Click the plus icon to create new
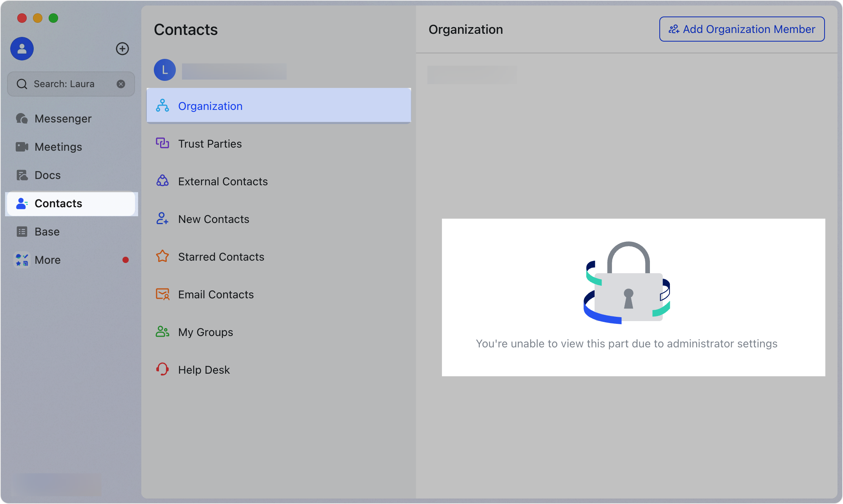Screen dimensions: 843x504 point(122,49)
